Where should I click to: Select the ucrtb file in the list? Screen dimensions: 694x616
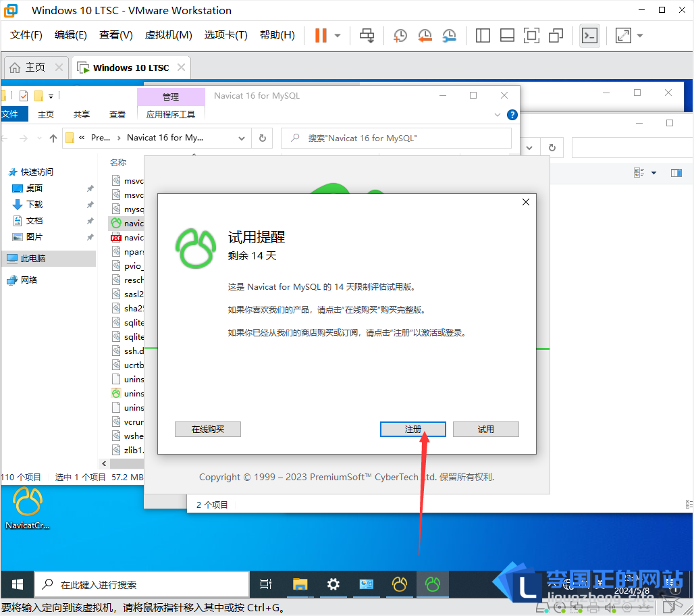coord(128,365)
